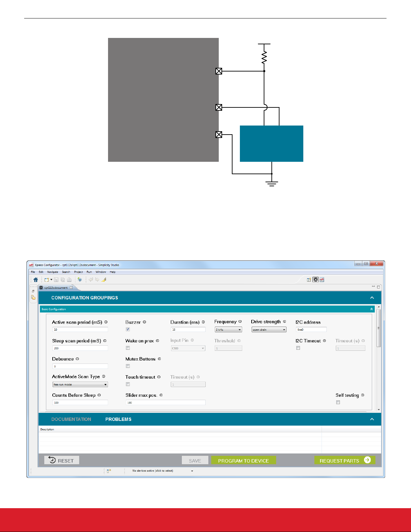Click the restore icon in left sidebar

pyautogui.click(x=33, y=291)
